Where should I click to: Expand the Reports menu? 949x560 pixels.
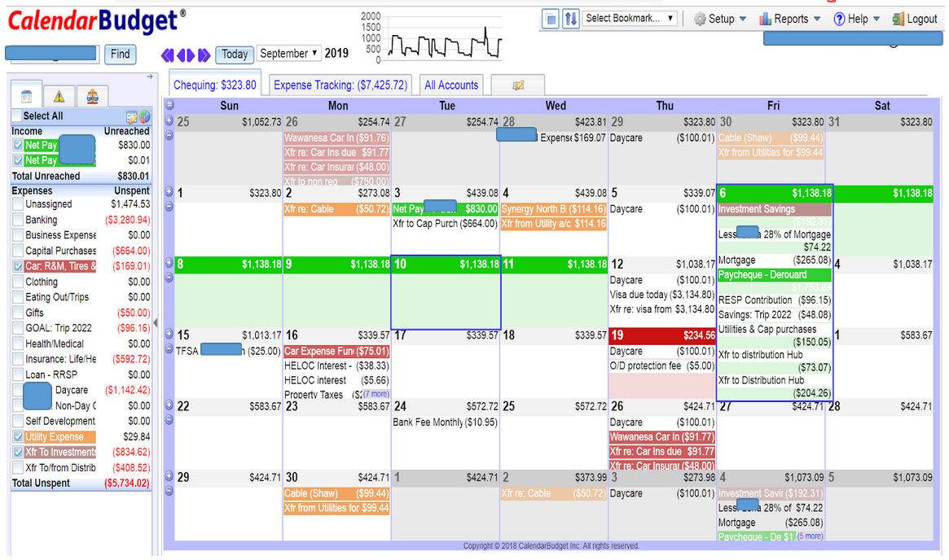[789, 19]
